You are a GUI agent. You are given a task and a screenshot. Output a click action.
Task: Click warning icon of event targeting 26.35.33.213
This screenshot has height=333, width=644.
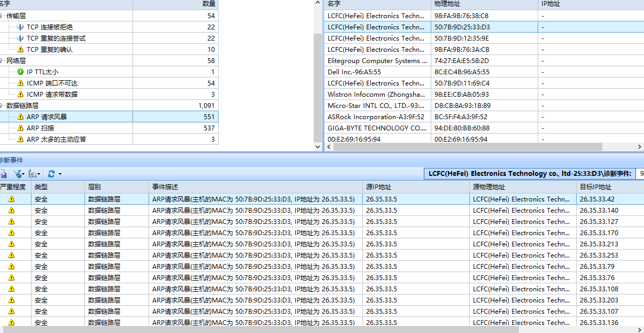click(x=11, y=244)
